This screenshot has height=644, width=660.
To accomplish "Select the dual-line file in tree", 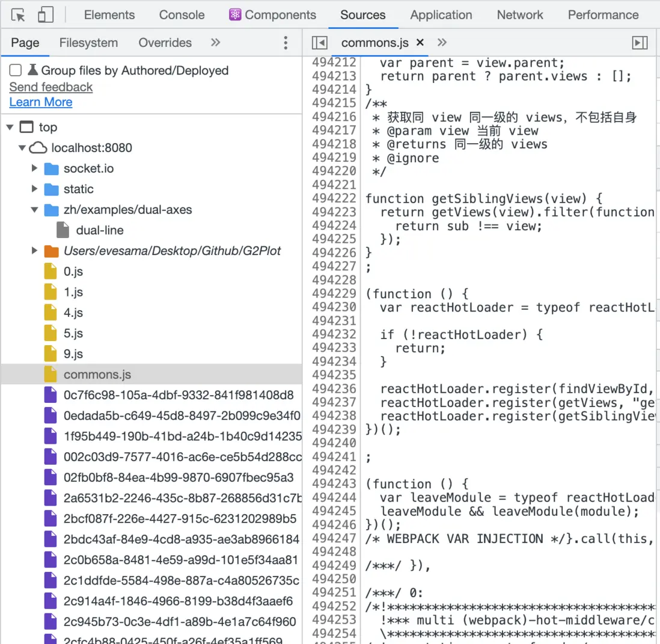I will 99,230.
